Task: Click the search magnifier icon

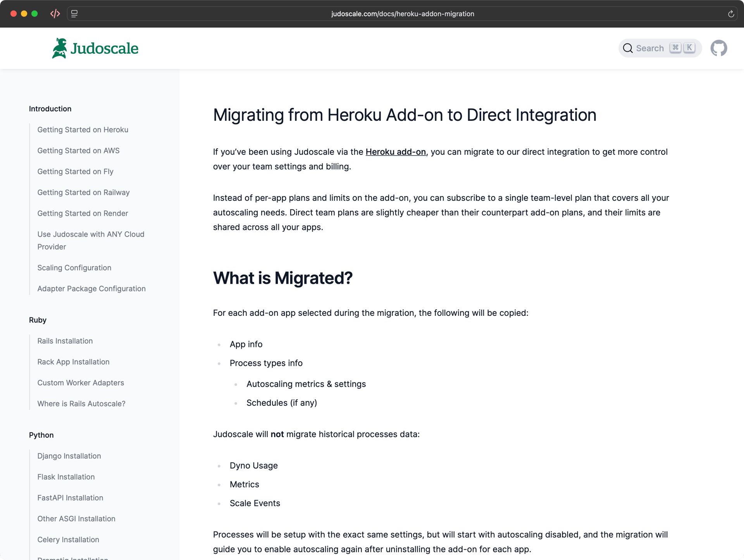Action: (628, 48)
